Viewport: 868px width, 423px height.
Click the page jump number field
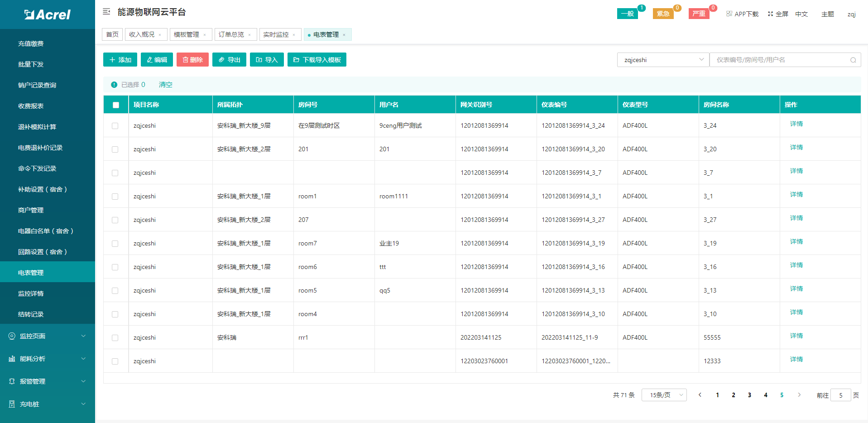point(841,395)
